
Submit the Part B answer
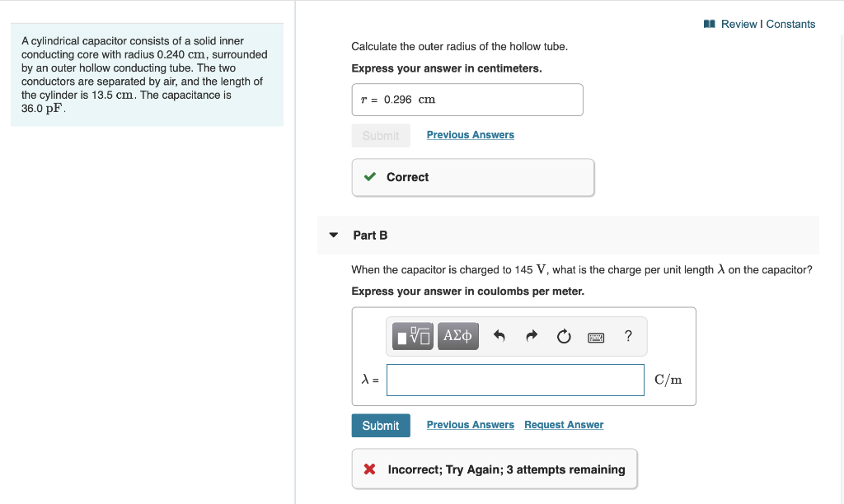click(x=380, y=425)
